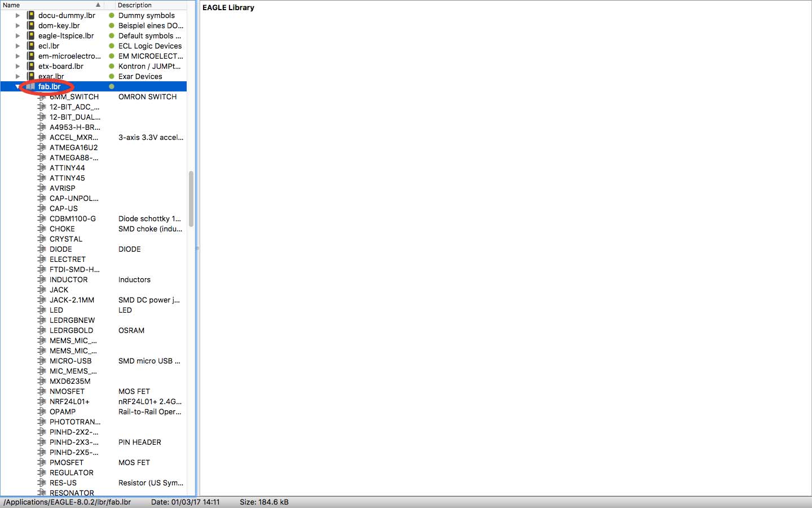Viewport: 812px width, 508px height.
Task: Select the FTDI-SMD-H device entry
Action: click(x=74, y=270)
